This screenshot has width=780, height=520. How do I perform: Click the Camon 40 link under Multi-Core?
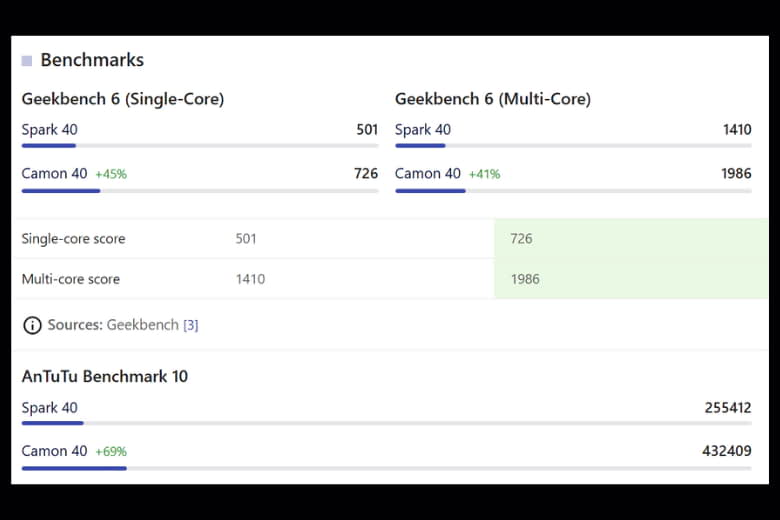click(428, 174)
